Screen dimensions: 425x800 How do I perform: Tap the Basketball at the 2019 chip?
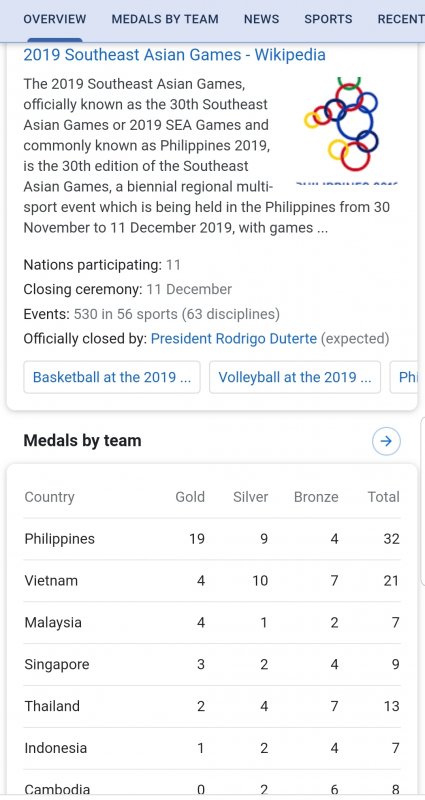[x=112, y=377]
